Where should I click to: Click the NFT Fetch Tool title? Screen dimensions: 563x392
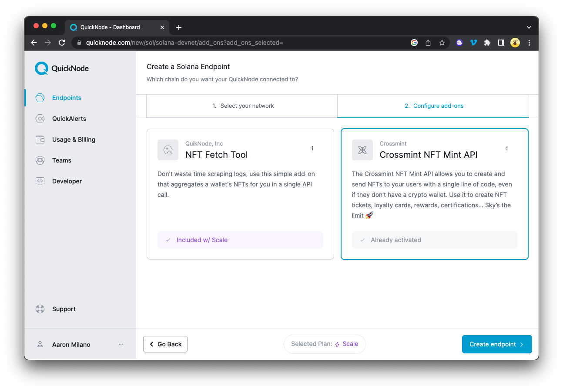coord(217,155)
